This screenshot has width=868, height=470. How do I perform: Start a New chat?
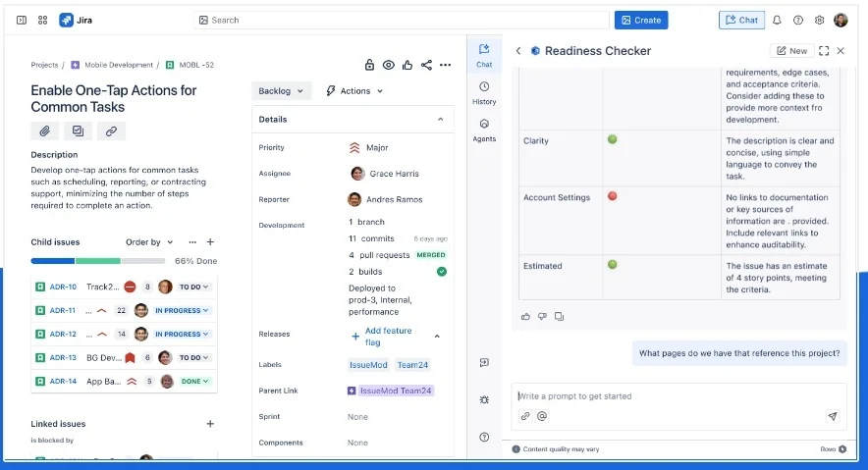[792, 51]
